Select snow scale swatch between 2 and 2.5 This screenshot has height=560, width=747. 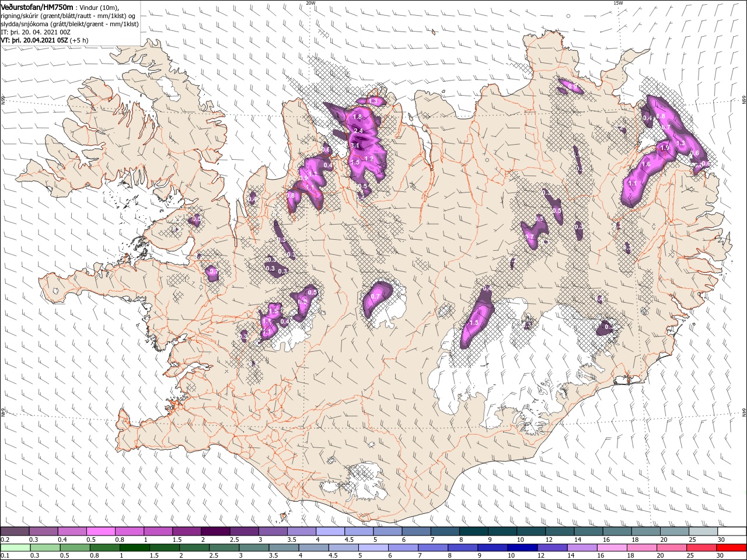(215, 531)
